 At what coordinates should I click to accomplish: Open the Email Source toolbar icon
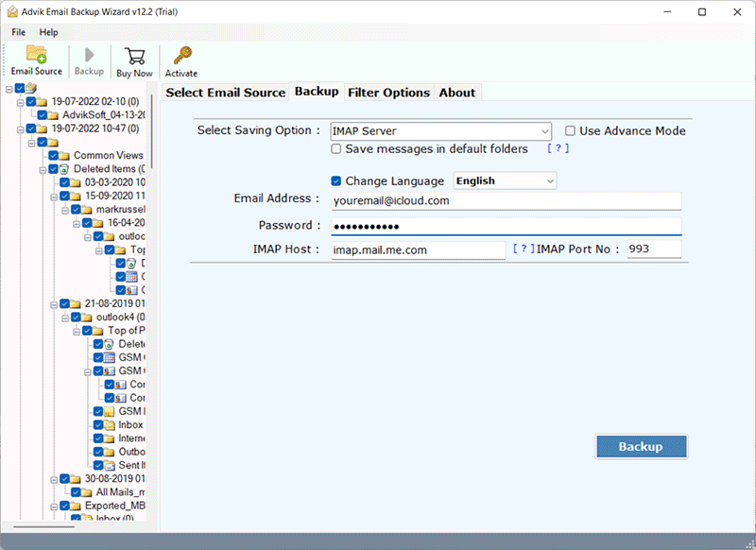point(36,55)
